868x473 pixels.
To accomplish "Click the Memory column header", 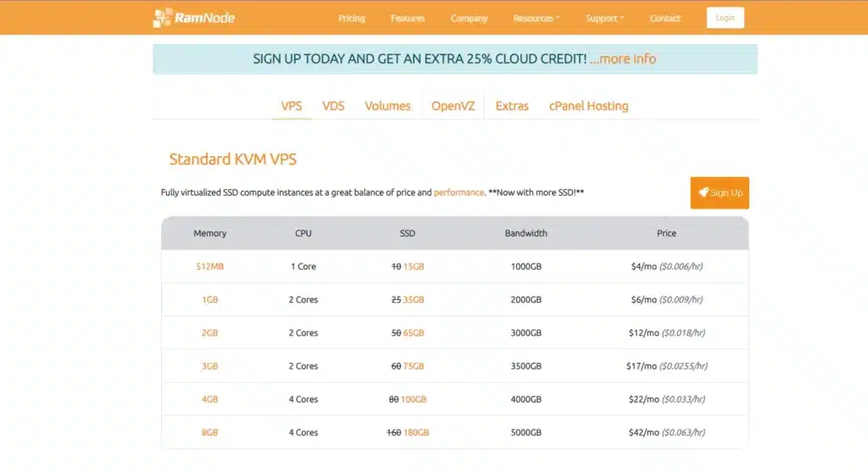I will [210, 233].
